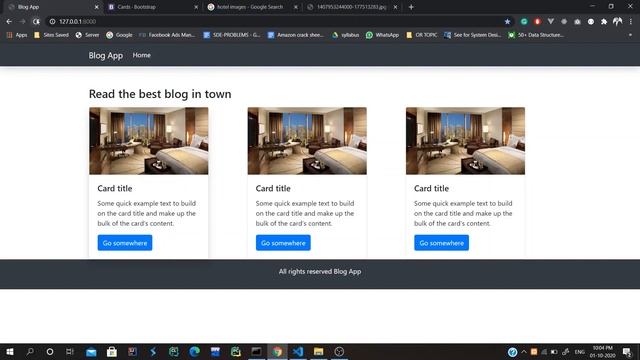Click the 'All rights reserved Blog App' footer text
The width and height of the screenshot is (640, 360).
coord(320,271)
